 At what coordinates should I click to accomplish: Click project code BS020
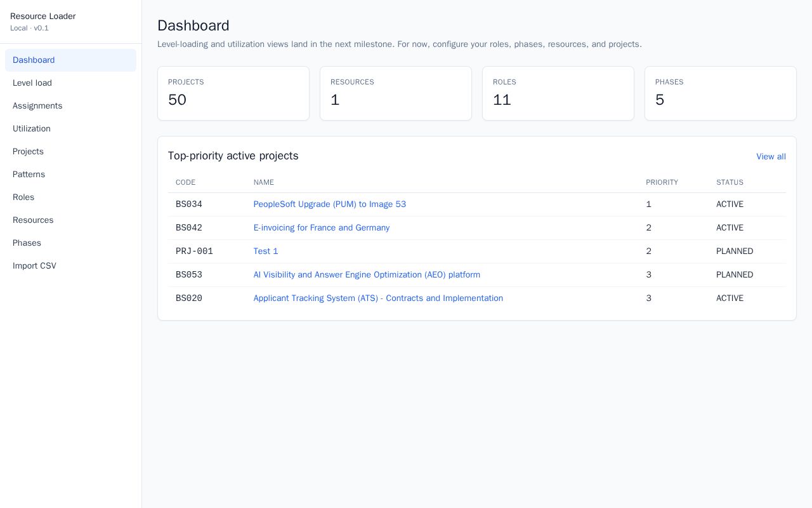pos(189,298)
